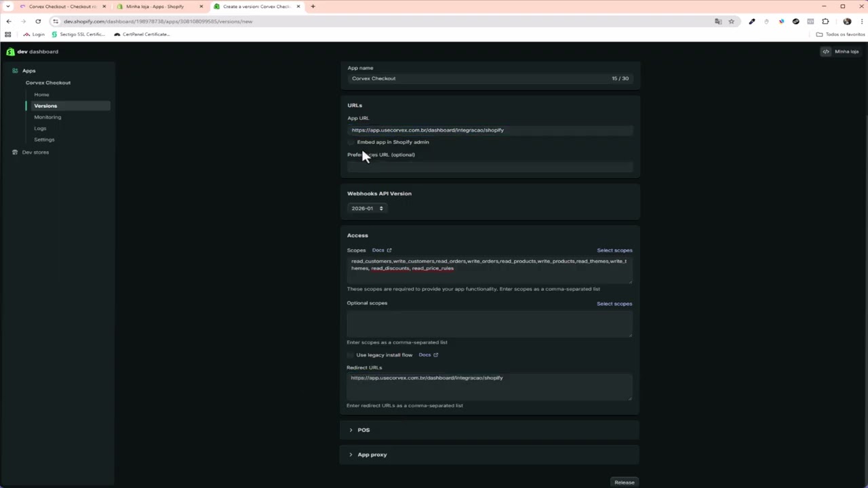Image resolution: width=868 pixels, height=488 pixels.
Task: Click the site info icon in address bar
Action: click(56, 21)
